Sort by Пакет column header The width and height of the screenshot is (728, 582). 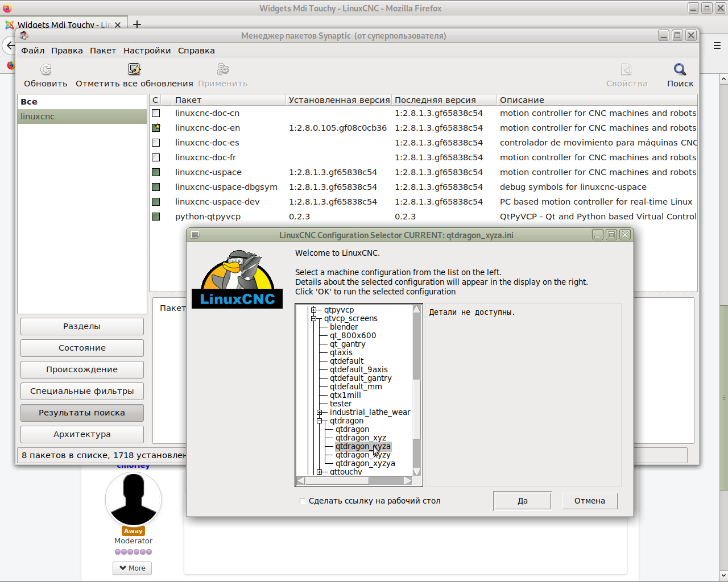point(229,100)
